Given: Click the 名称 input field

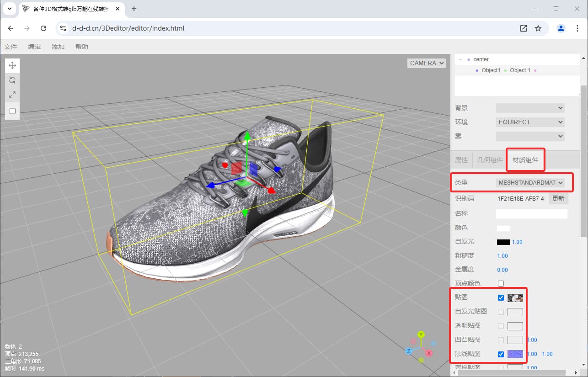Looking at the screenshot, I should pyautogui.click(x=532, y=213).
